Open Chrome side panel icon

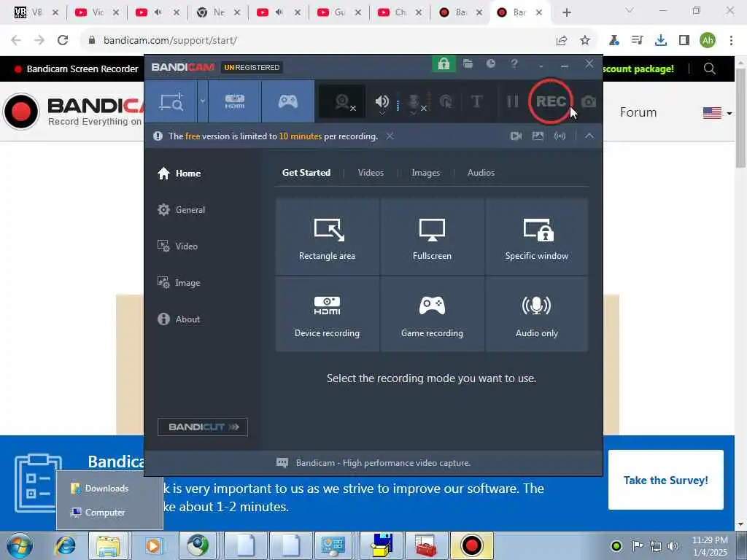(684, 41)
